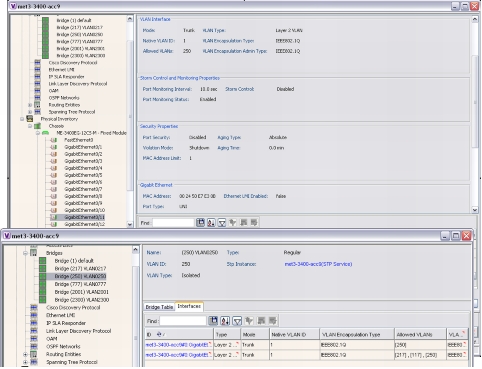Click upper properties pane scrollbar down arrow

475,210
